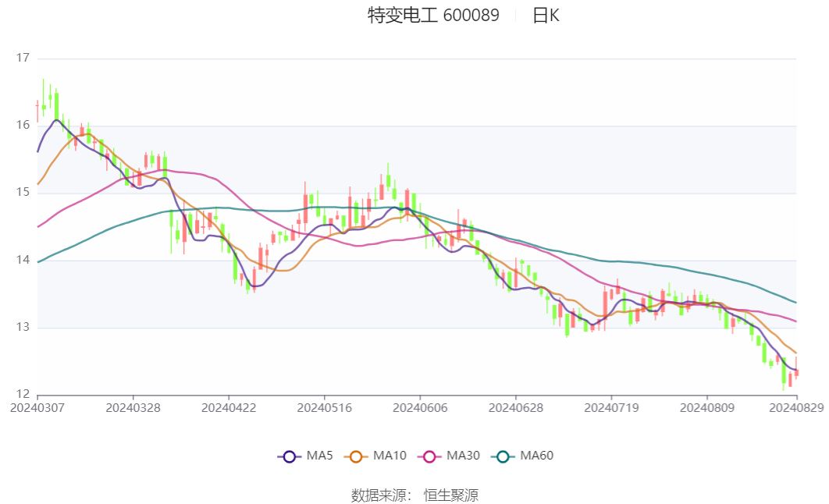Click the 数据来源 source label
Image resolution: width=829 pixels, height=504 pixels.
pyautogui.click(x=382, y=495)
